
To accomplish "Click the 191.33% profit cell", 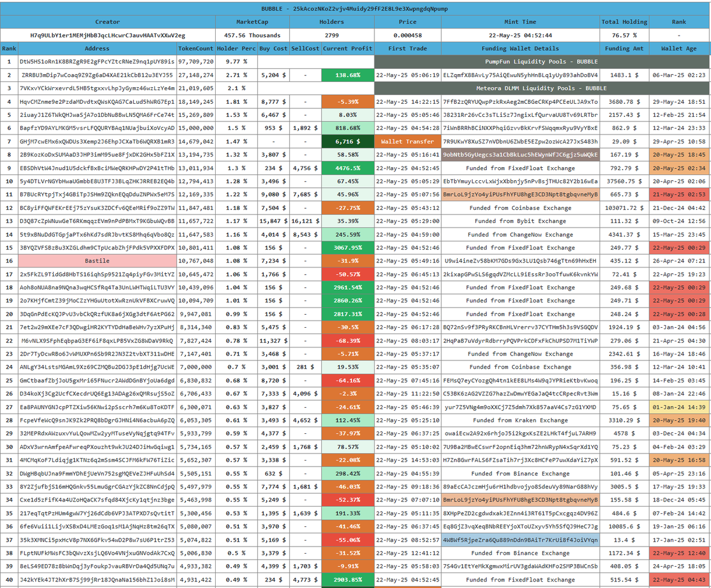I will (347, 513).
